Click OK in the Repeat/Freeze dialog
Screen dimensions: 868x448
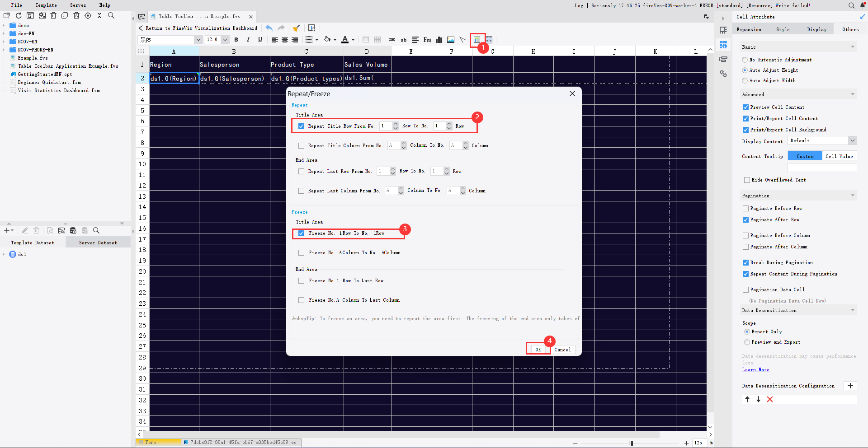pos(538,350)
